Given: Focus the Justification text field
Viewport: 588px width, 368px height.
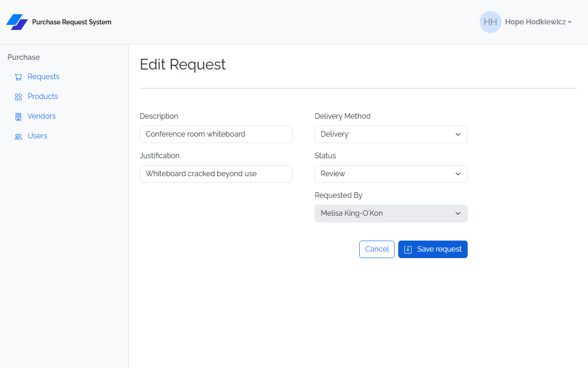Looking at the screenshot, I should (x=216, y=174).
